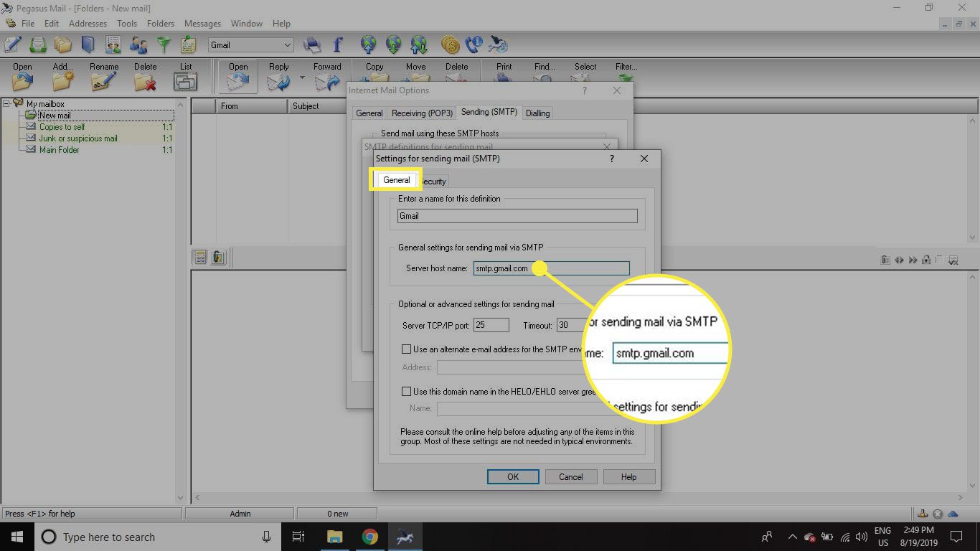
Task: Select Copies to self folder
Action: point(62,127)
